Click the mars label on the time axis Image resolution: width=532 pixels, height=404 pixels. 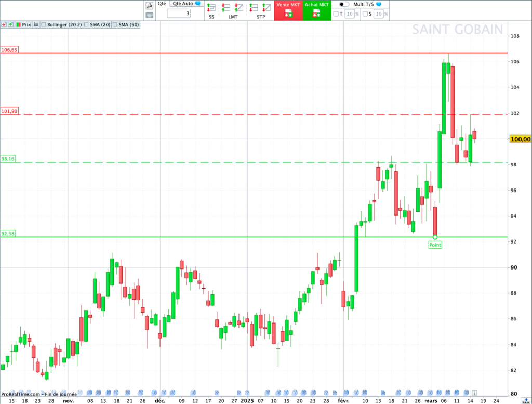431,400
